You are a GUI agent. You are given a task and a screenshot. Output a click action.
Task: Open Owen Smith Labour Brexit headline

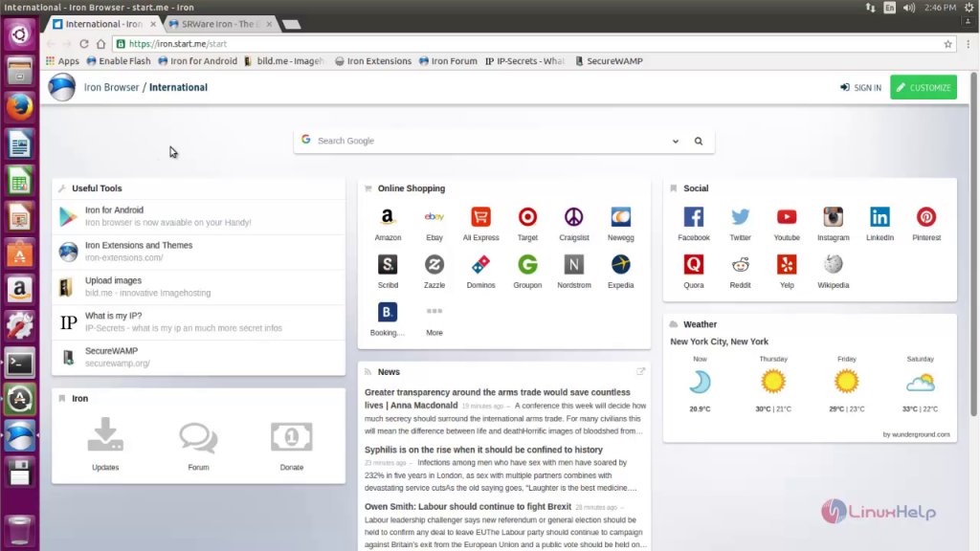(x=467, y=507)
